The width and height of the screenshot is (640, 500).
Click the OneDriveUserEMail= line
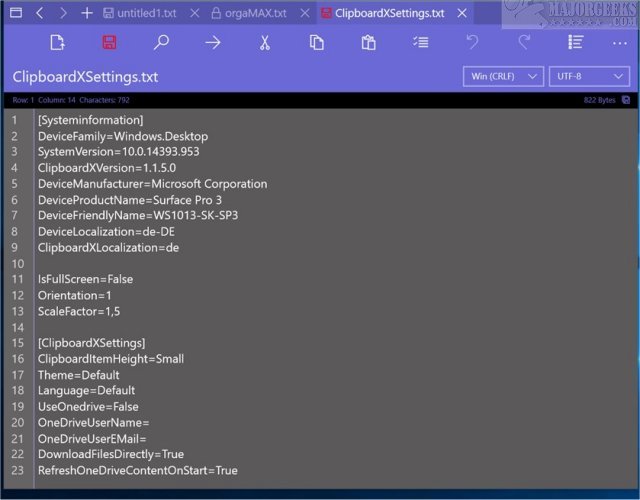92,438
